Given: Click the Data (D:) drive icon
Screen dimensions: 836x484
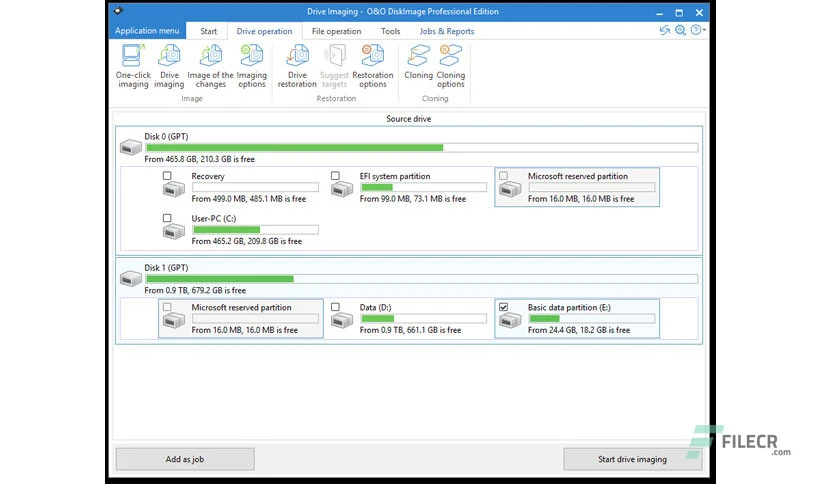Looking at the screenshot, I should click(x=342, y=320).
